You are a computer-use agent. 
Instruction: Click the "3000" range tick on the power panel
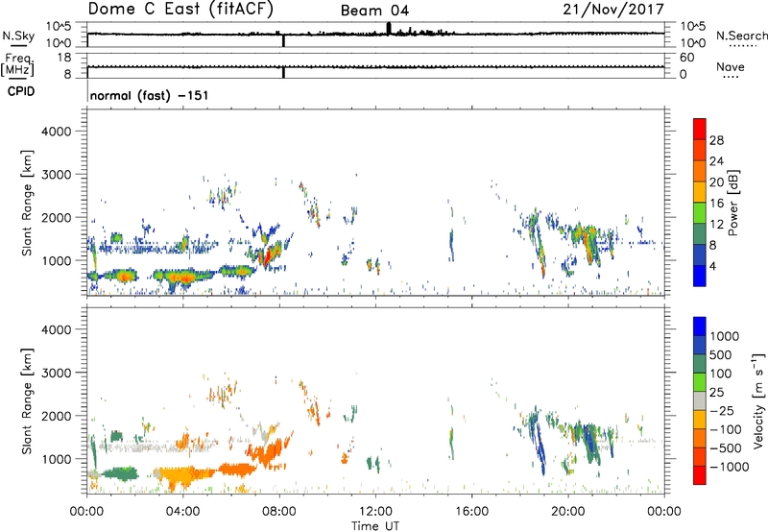(56, 175)
